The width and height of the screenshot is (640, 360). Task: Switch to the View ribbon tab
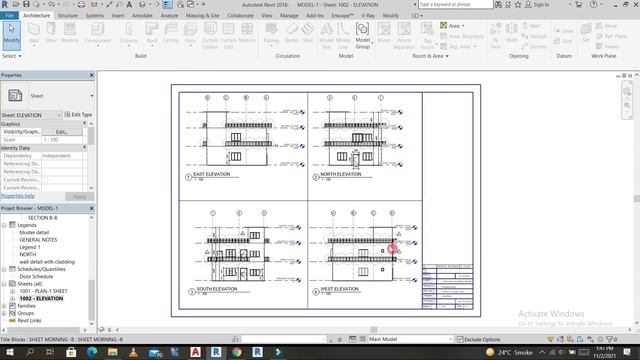pos(267,16)
